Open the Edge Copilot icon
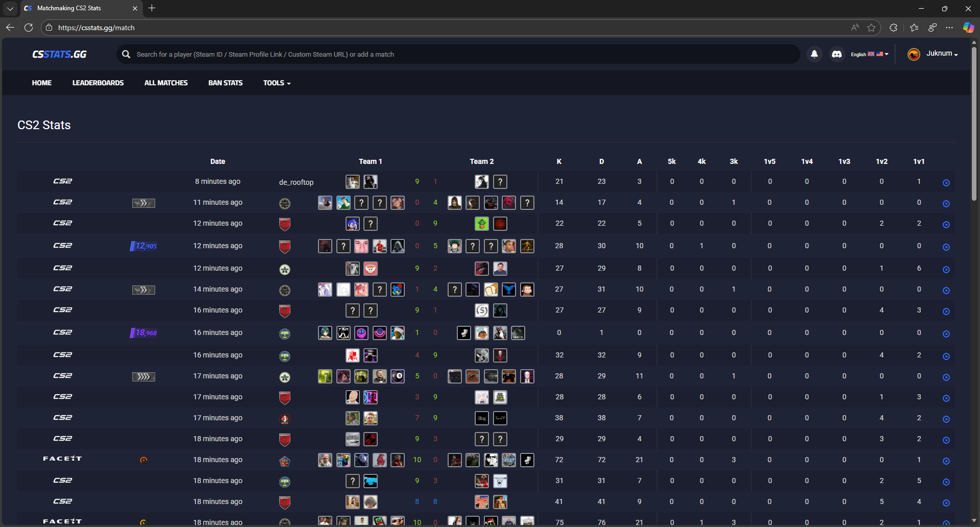The image size is (980, 527). point(968,28)
